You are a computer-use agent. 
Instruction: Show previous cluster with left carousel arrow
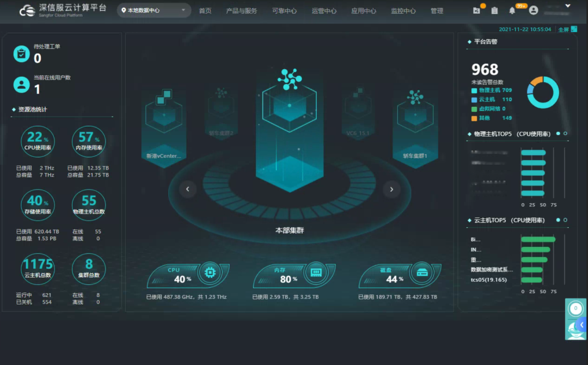pos(188,189)
